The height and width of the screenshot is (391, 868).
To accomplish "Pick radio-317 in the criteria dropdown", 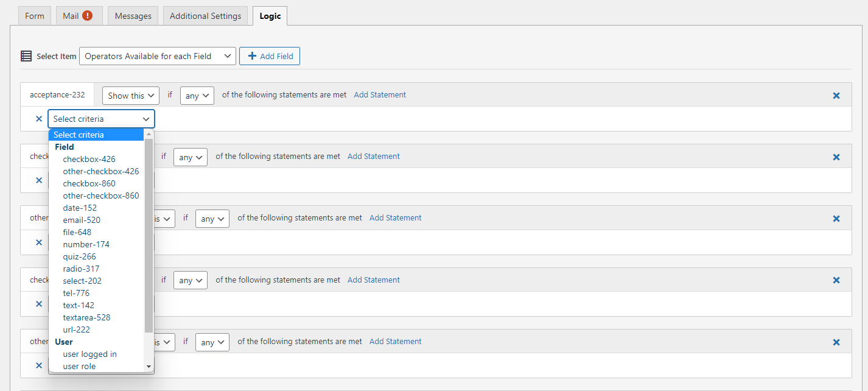I will 81,269.
